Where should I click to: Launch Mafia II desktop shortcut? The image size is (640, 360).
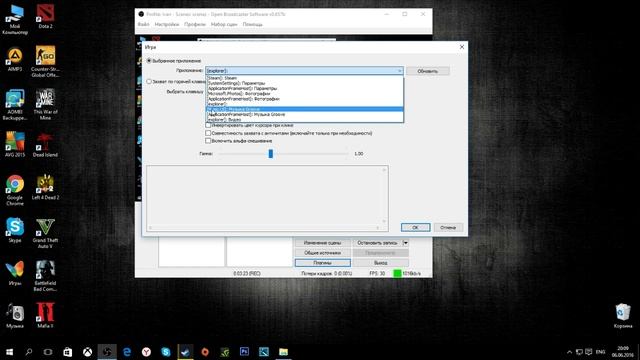pyautogui.click(x=45, y=315)
